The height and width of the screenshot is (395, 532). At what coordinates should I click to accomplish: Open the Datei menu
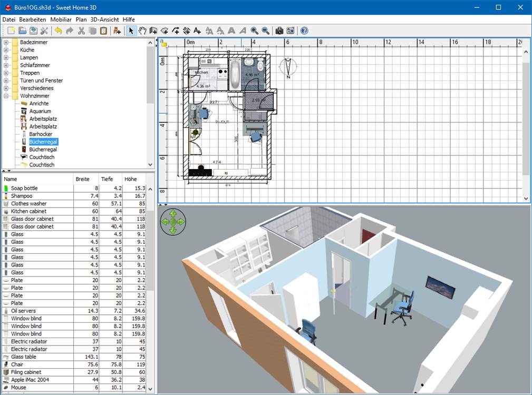(x=9, y=19)
